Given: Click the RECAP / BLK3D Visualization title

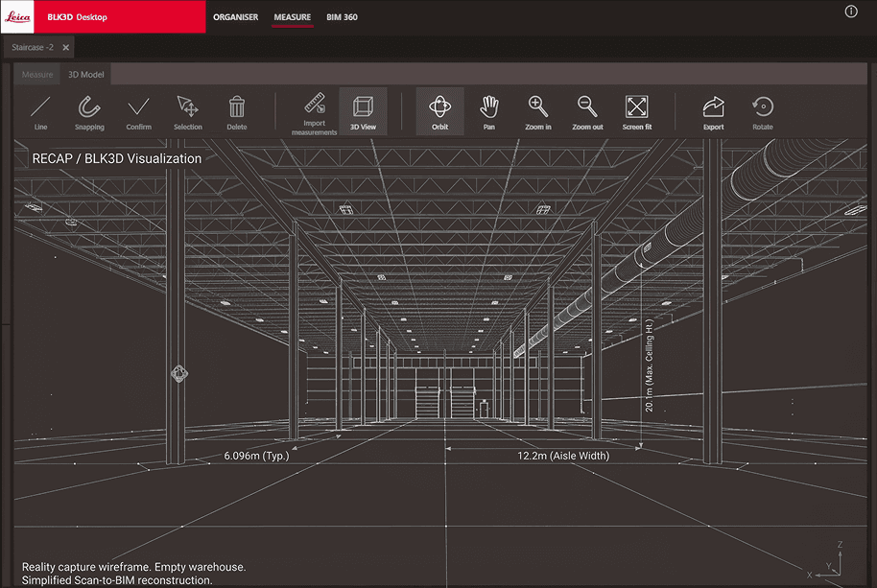Looking at the screenshot, I should click(x=116, y=158).
